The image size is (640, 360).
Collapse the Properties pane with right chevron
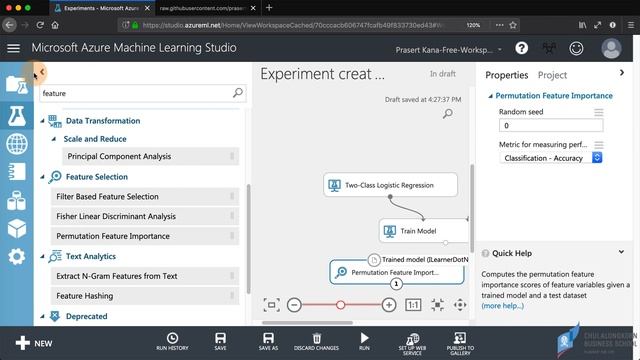622,73
